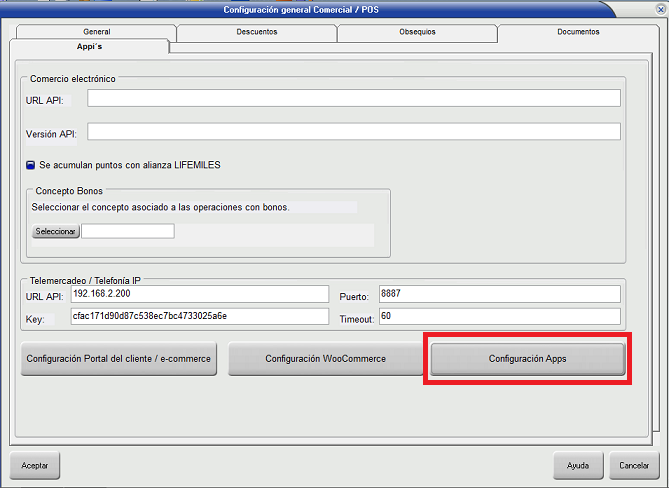Select the Puerto field showing 8887
669x488 pixels.
click(499, 294)
